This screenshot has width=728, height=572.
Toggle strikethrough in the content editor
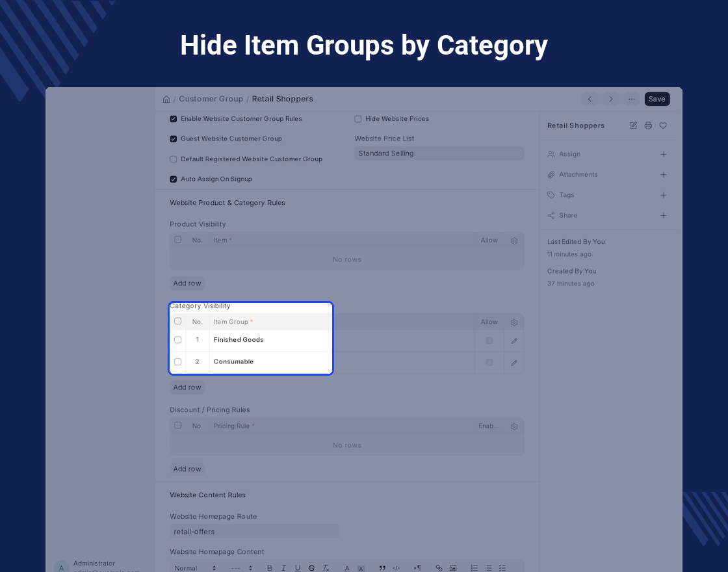click(x=311, y=568)
